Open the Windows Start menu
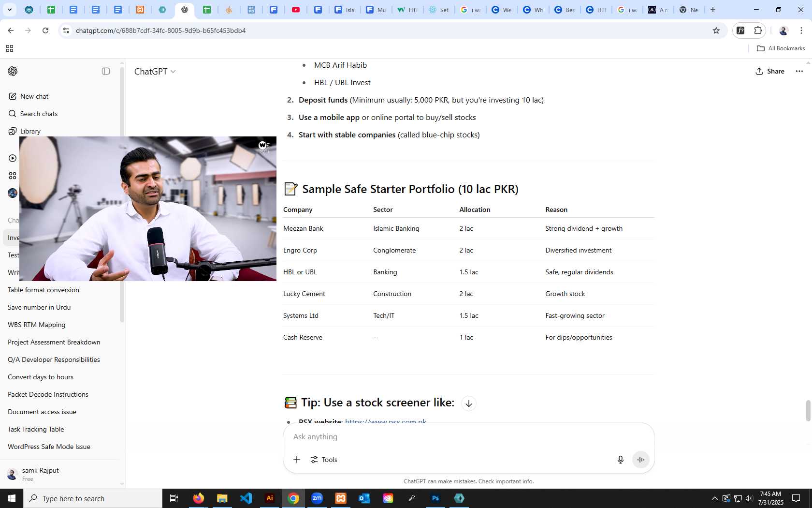Image resolution: width=812 pixels, height=508 pixels. (x=12, y=498)
